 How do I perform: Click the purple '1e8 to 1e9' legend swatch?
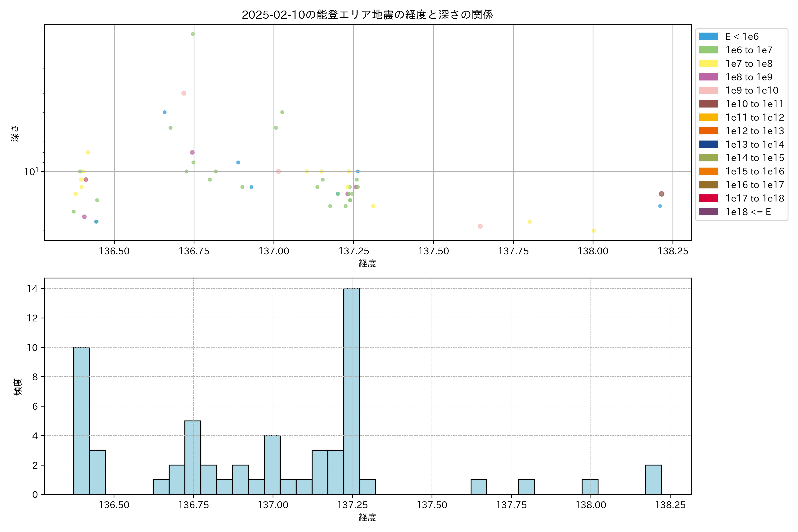point(708,77)
